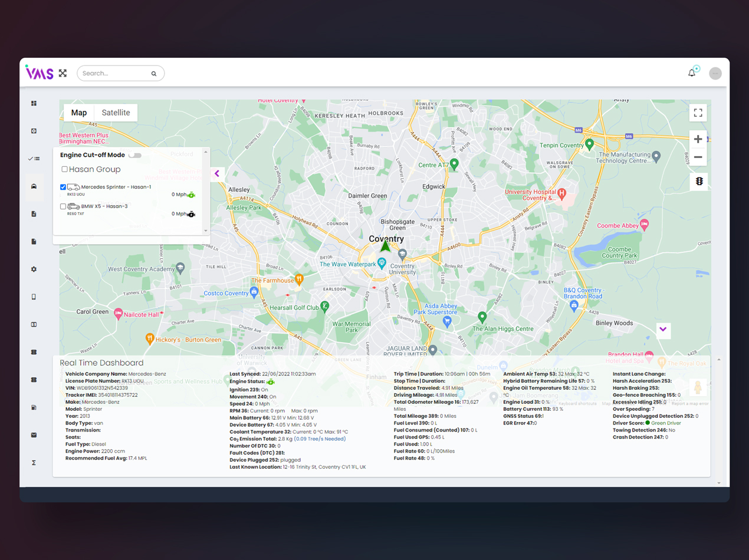Click the BMW X5 - Hasan-3 vehicle name
Image resolution: width=749 pixels, height=560 pixels.
pos(104,206)
